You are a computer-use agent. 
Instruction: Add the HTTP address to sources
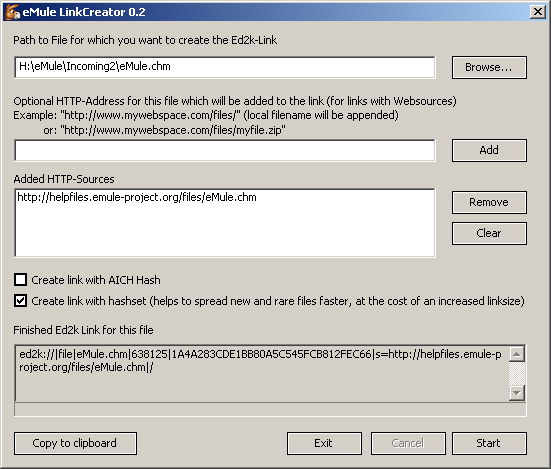click(489, 150)
